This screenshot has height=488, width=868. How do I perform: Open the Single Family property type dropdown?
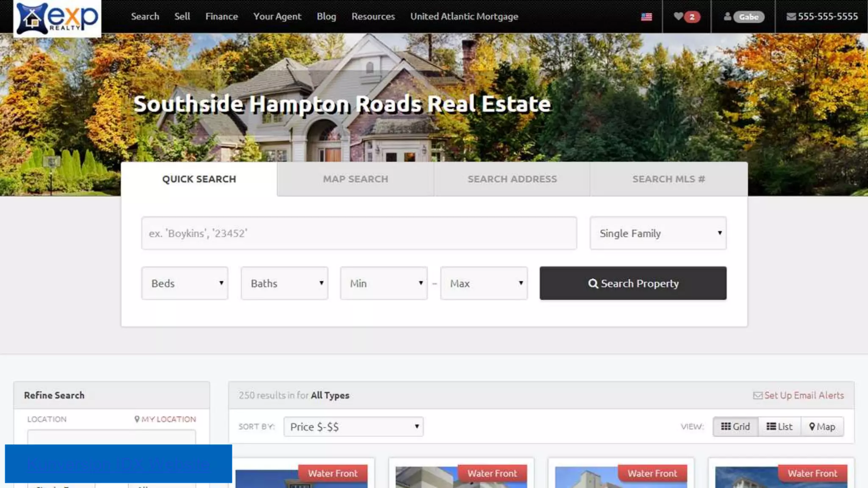tap(658, 233)
